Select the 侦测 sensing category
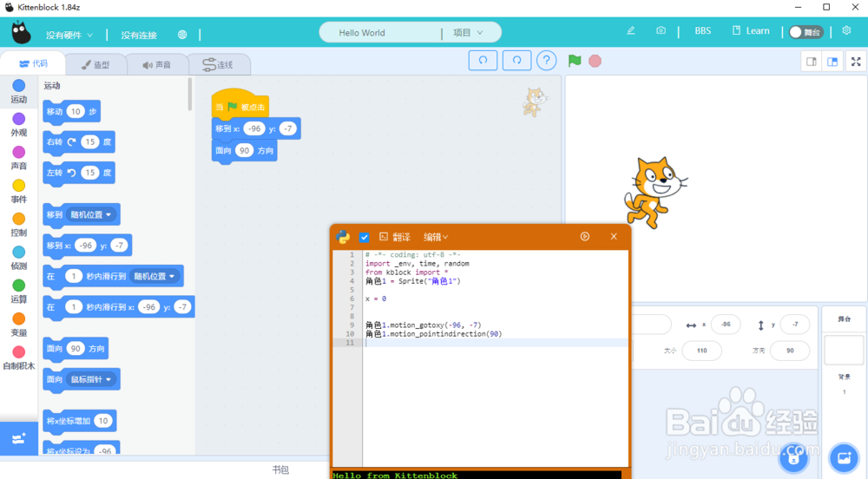The width and height of the screenshot is (868, 479). tap(19, 258)
